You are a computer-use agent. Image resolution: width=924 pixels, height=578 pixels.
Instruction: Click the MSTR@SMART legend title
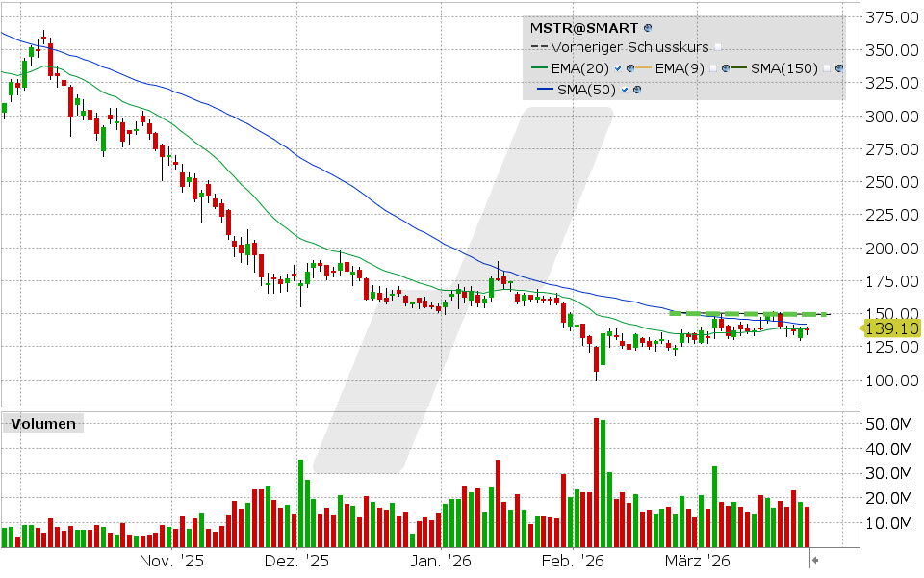[583, 26]
